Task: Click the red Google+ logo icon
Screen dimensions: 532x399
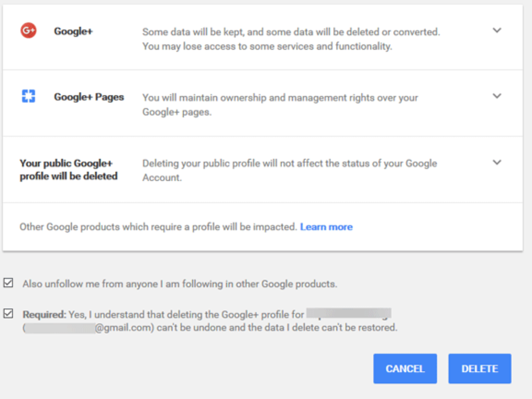Action: [28, 31]
